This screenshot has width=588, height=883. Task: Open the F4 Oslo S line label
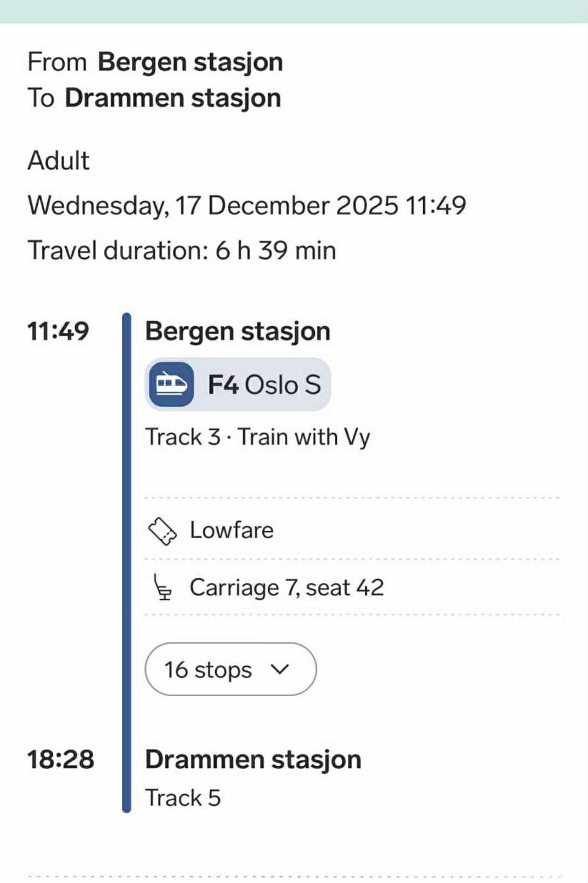pyautogui.click(x=264, y=385)
